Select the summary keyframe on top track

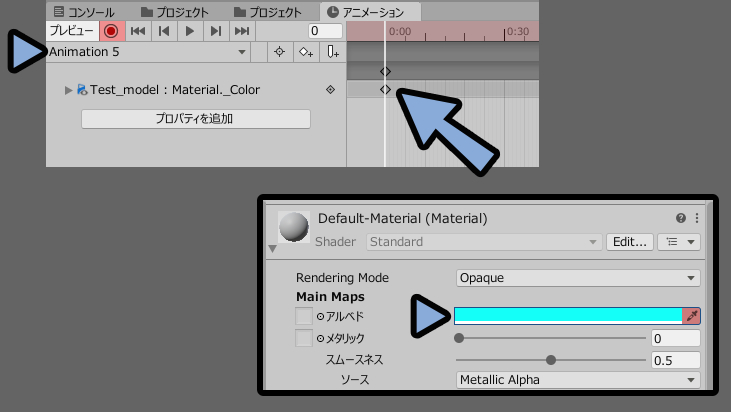[x=385, y=72]
